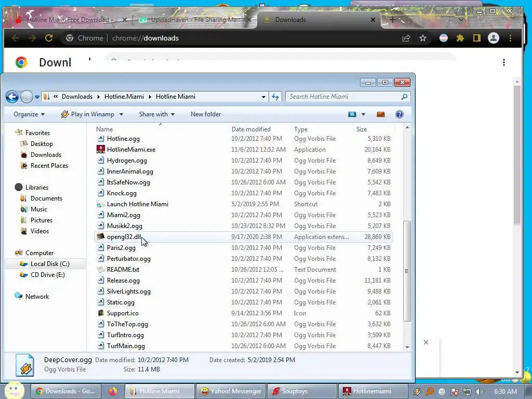
Task: Select the Launch Hotline Miami shortcut icon
Action: coord(101,204)
